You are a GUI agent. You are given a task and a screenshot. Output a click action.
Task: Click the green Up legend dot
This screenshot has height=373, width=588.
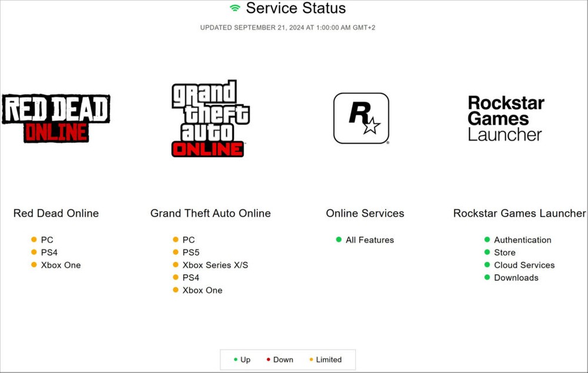(236, 359)
